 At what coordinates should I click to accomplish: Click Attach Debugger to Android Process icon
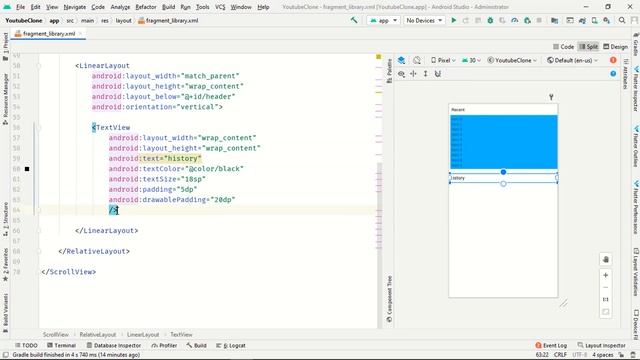(x=527, y=20)
